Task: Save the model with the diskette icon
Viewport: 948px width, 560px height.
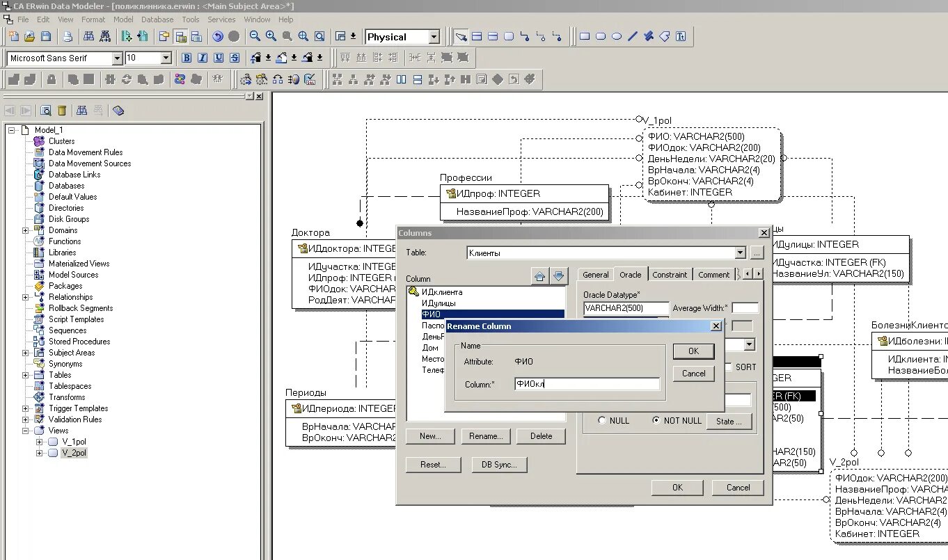Action: pyautogui.click(x=46, y=36)
